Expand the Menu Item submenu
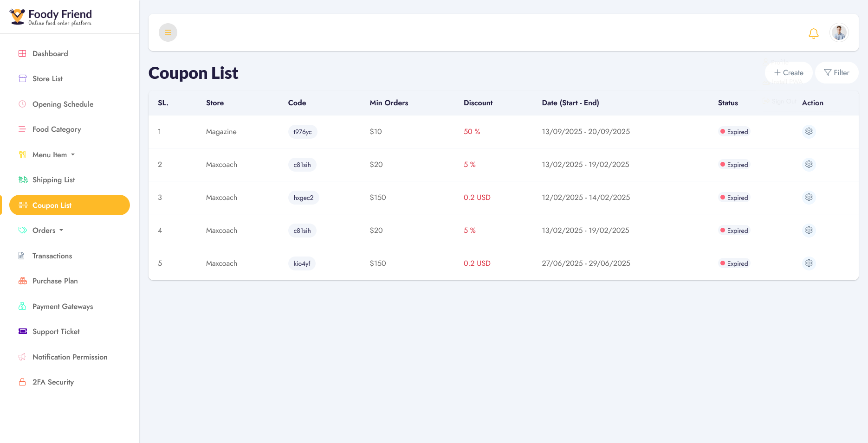This screenshot has width=868, height=443. 70,154
